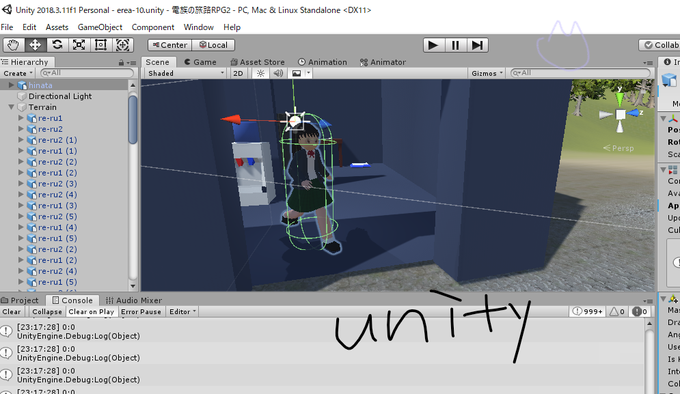This screenshot has width=680, height=394.
Task: Toggle the Center pivot mode button
Action: (170, 45)
